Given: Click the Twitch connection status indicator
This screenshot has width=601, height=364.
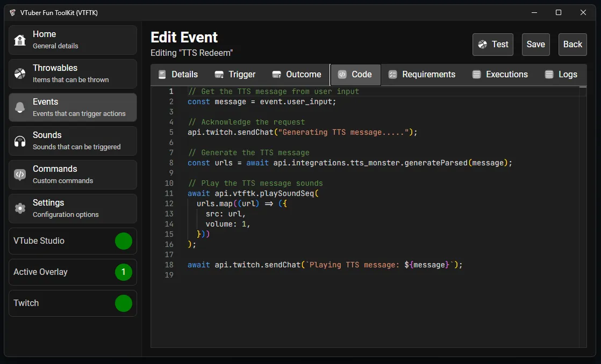Looking at the screenshot, I should pos(124,303).
